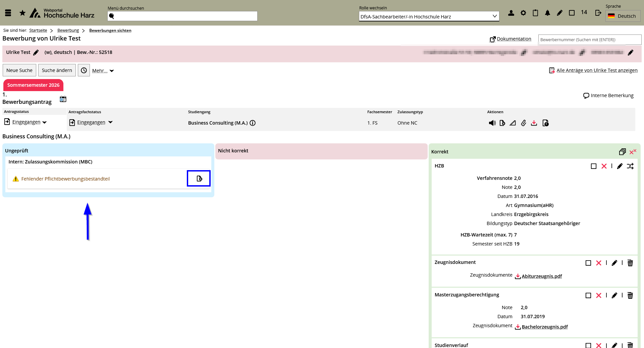Click the add document icon for missing Pflichtbewerbungsbestandteil
The image size is (644, 348).
click(199, 179)
